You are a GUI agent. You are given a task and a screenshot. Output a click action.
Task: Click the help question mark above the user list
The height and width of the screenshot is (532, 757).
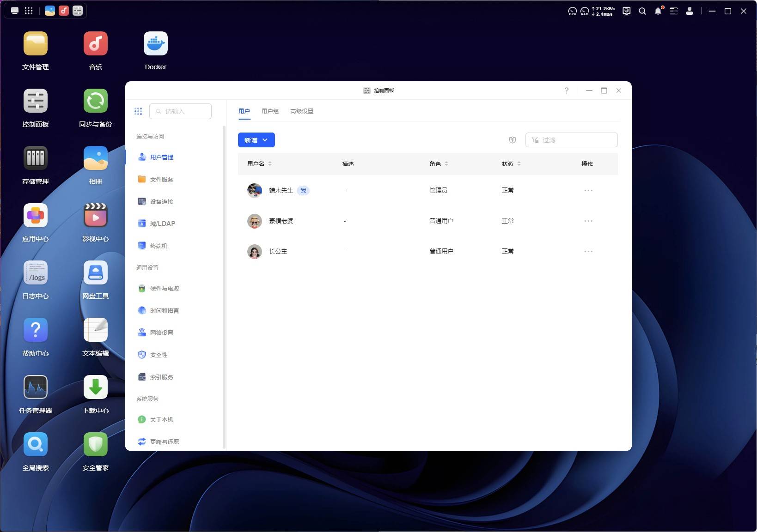pyautogui.click(x=512, y=140)
